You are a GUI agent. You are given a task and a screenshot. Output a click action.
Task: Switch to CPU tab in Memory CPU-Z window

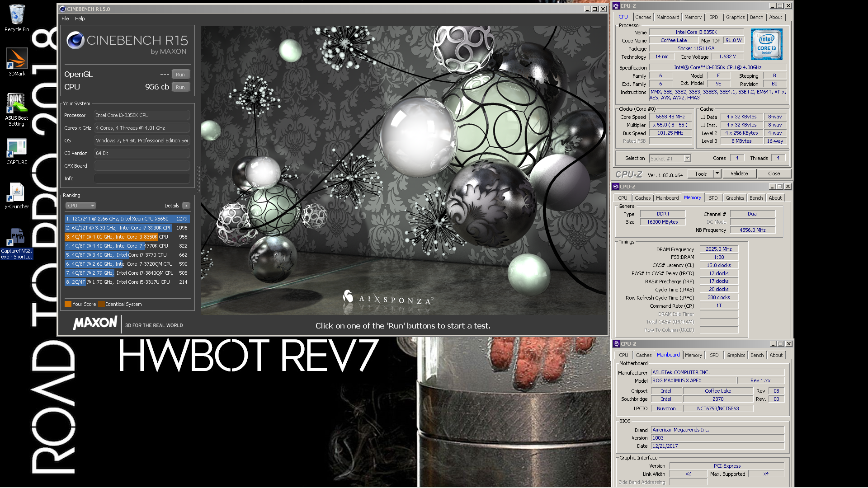pos(623,198)
